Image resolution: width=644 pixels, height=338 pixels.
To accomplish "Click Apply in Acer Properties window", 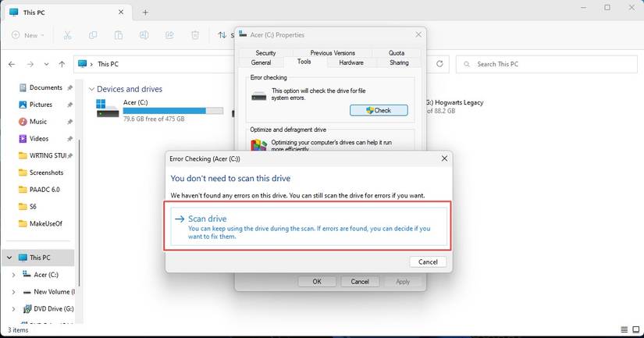I will 403,282.
